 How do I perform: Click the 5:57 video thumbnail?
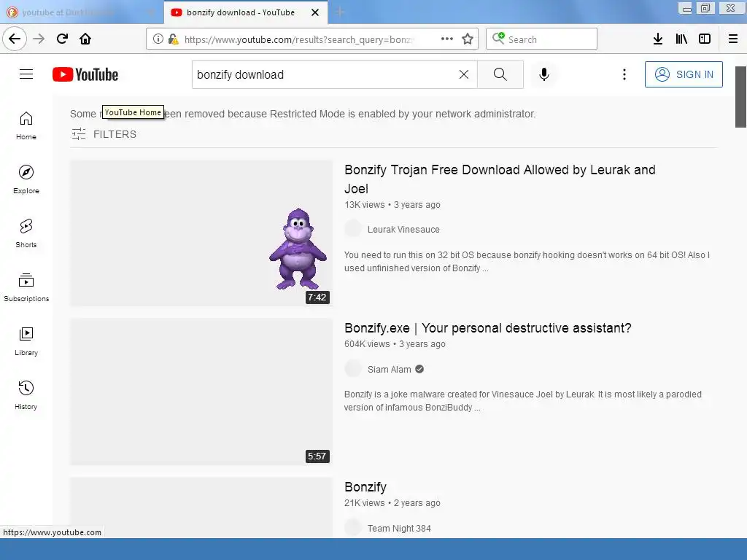(x=201, y=392)
